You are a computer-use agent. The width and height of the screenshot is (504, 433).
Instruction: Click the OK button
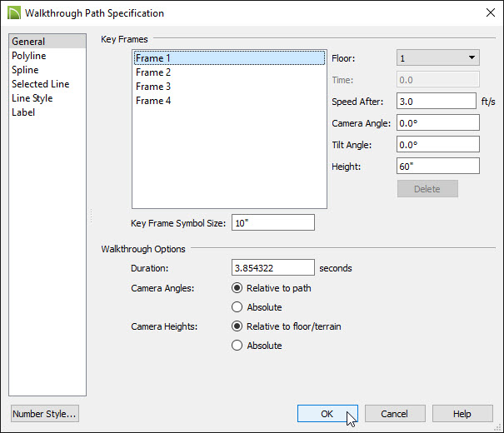(327, 413)
